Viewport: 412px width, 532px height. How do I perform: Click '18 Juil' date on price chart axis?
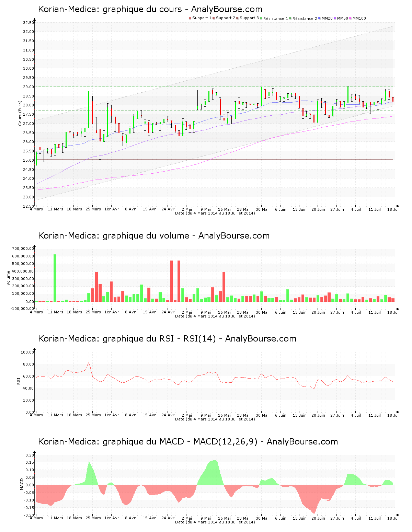pyautogui.click(x=393, y=209)
